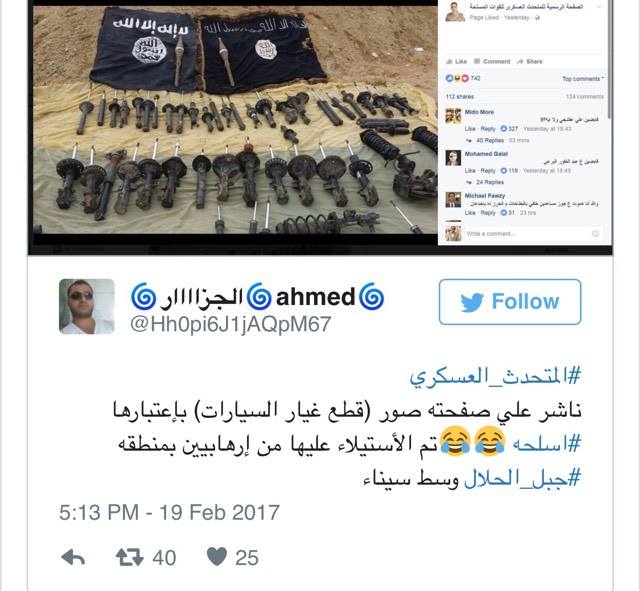640x591 pixels.
Task: Open ahmed's profile picture
Action: tap(87, 306)
